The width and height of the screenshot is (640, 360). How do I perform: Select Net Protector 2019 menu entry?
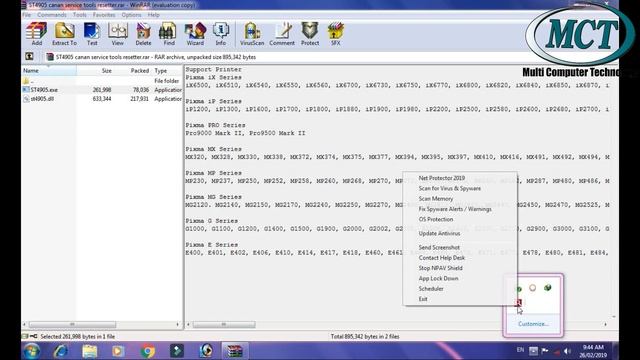pyautogui.click(x=442, y=178)
